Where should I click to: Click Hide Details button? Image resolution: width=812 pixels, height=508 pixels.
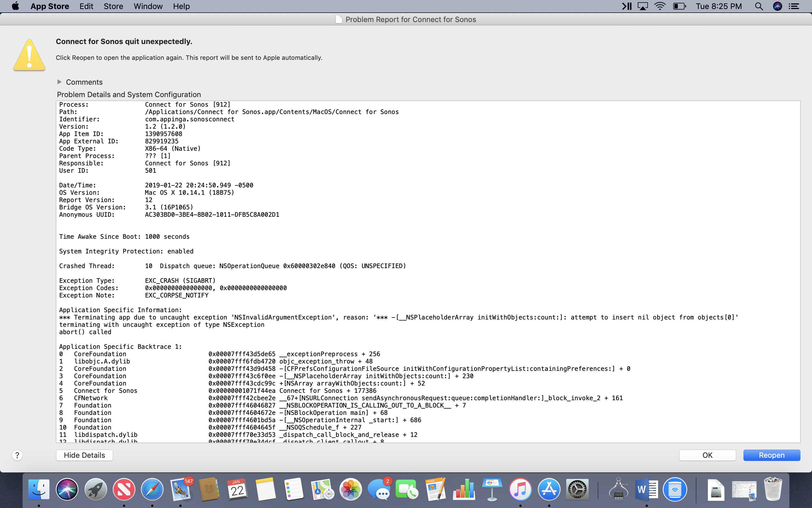pyautogui.click(x=84, y=455)
